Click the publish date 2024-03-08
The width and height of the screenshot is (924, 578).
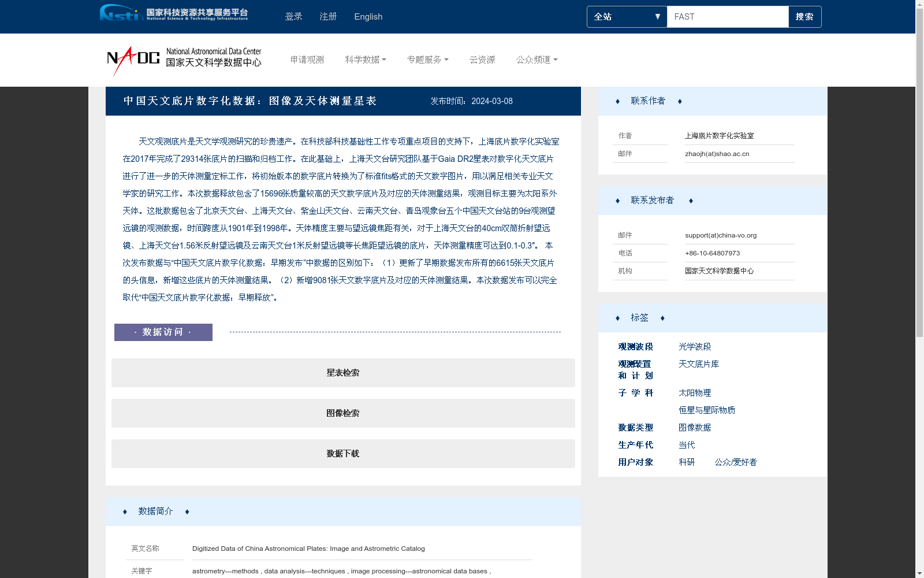492,101
